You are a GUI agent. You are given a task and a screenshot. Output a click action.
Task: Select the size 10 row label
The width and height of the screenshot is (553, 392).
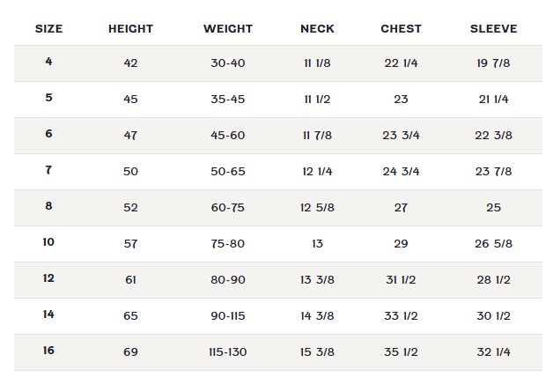[48, 242]
